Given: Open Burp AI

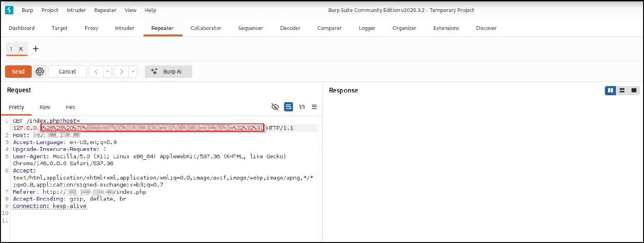Looking at the screenshot, I should (168, 71).
